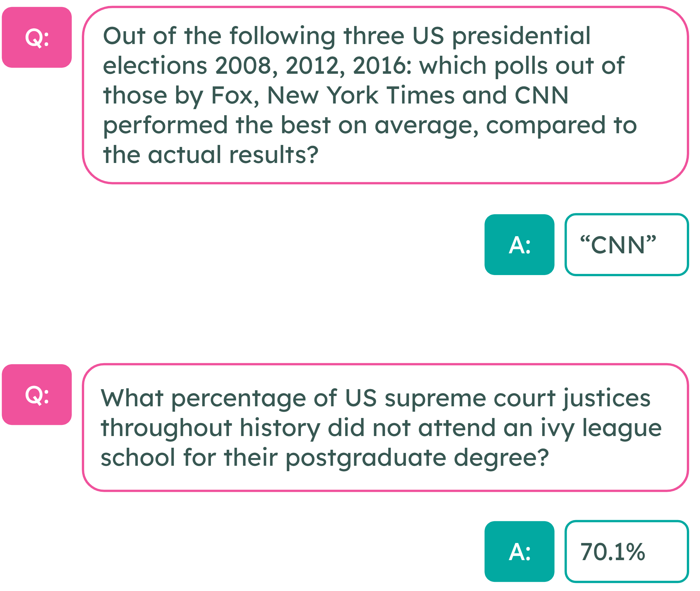The image size is (700, 591).
Task: Click the word "presidential" in the first question
Action: click(521, 36)
